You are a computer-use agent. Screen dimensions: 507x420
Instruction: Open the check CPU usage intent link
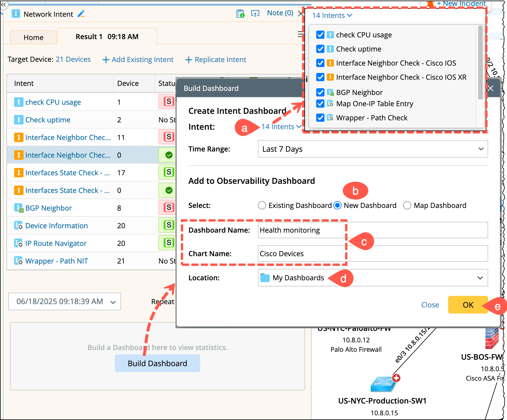(x=53, y=102)
